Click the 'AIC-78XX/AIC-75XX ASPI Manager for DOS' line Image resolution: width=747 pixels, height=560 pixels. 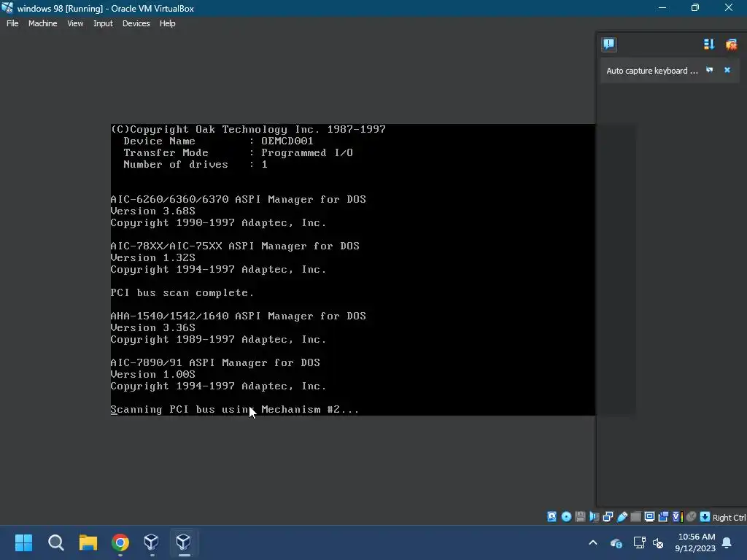coord(235,246)
